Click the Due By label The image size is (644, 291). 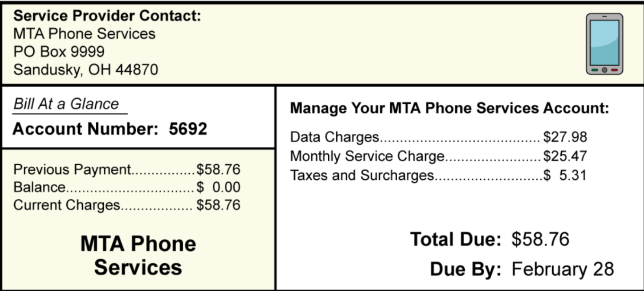pyautogui.click(x=466, y=269)
